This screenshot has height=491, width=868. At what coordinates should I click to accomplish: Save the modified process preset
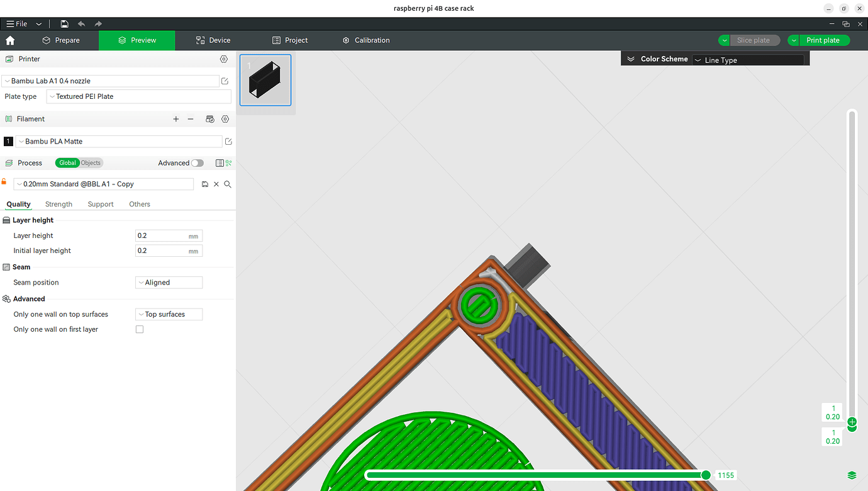(205, 184)
